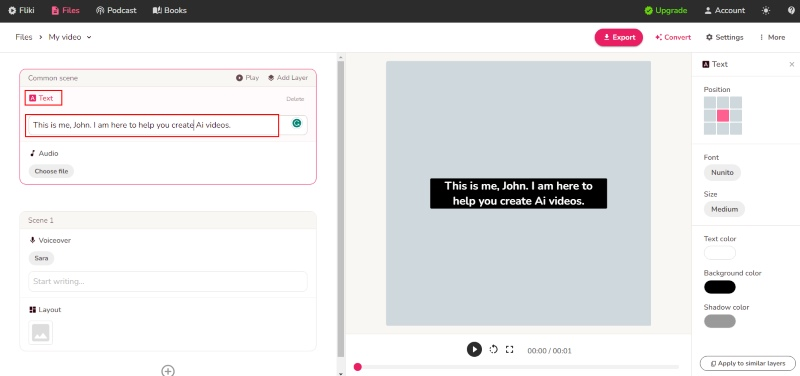
Task: Set position to top-center grid cell
Action: 722,103
